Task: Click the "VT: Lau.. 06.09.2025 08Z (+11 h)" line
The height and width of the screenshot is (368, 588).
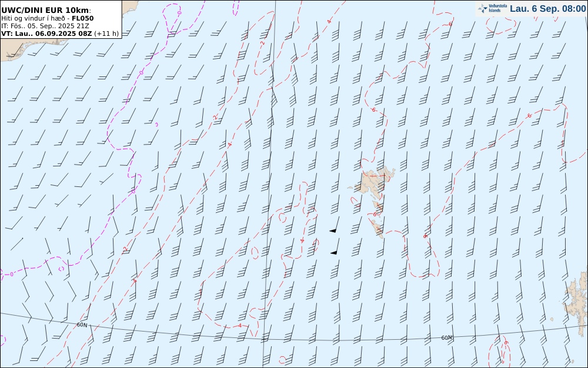Action: (x=60, y=34)
